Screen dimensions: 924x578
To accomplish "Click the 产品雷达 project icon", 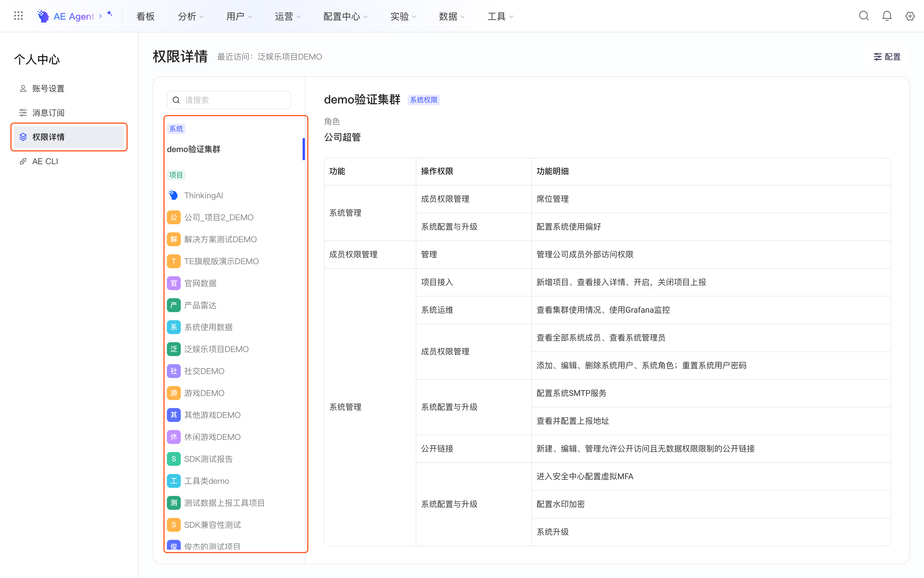I will click(174, 305).
